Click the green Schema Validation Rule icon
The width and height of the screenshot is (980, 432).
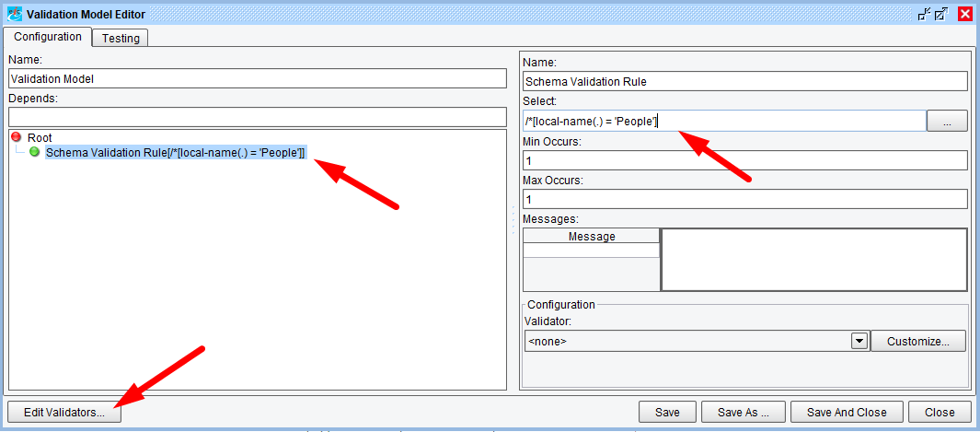coord(35,152)
